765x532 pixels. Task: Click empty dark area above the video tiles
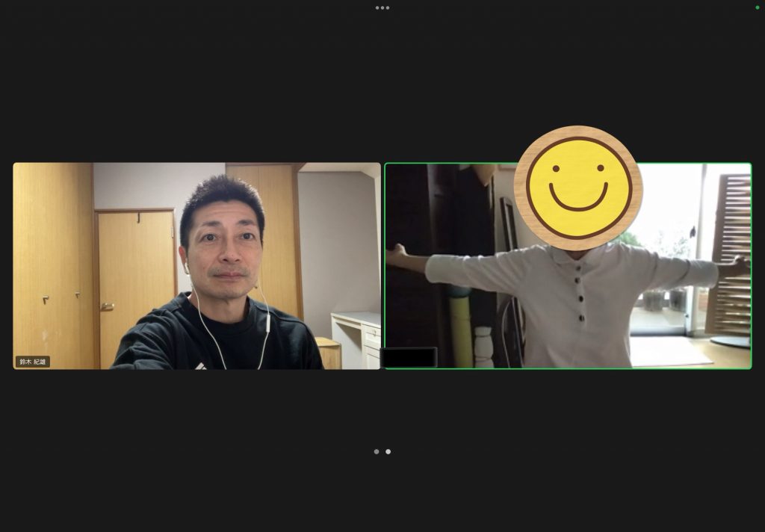(382, 82)
